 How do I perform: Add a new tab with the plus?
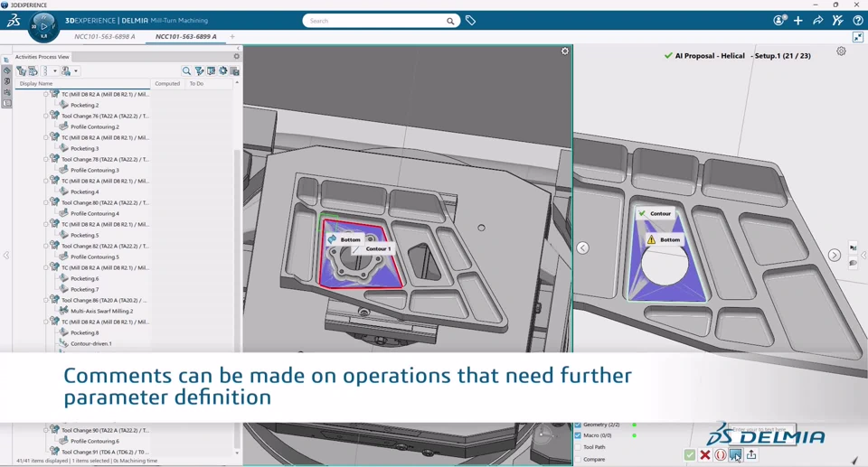point(232,36)
